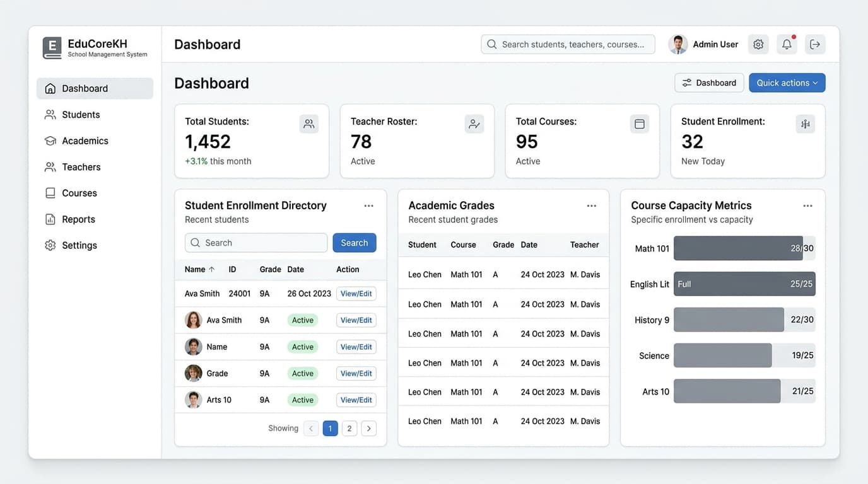Click English Lit full capacity bar
This screenshot has height=484, width=868.
744,284
